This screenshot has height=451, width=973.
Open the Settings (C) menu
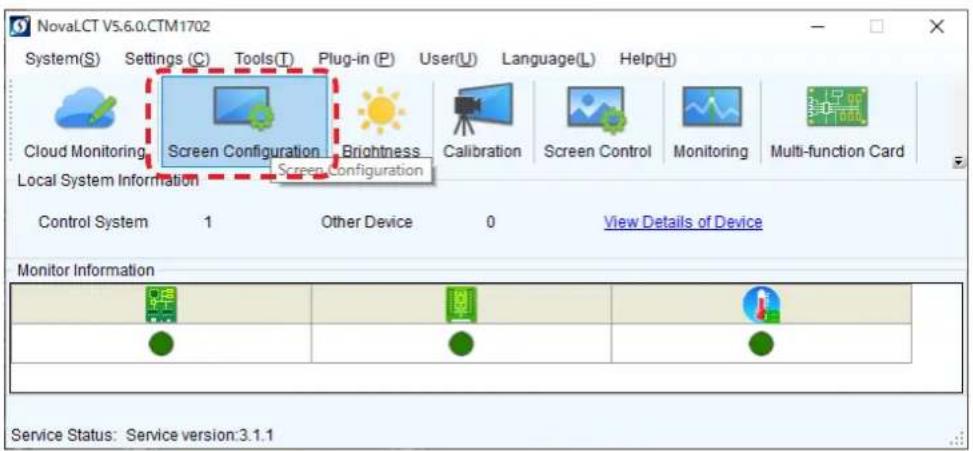coord(168,60)
